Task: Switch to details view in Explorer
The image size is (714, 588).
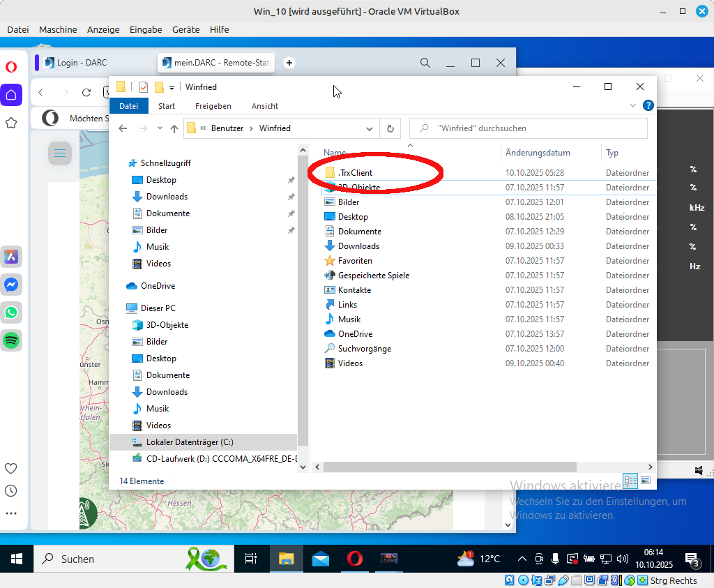Action: [631, 481]
